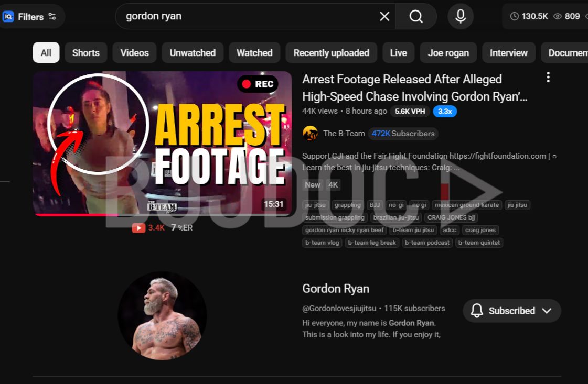Toggle the Unwatched filter chip
This screenshot has width=588, height=384.
[193, 53]
